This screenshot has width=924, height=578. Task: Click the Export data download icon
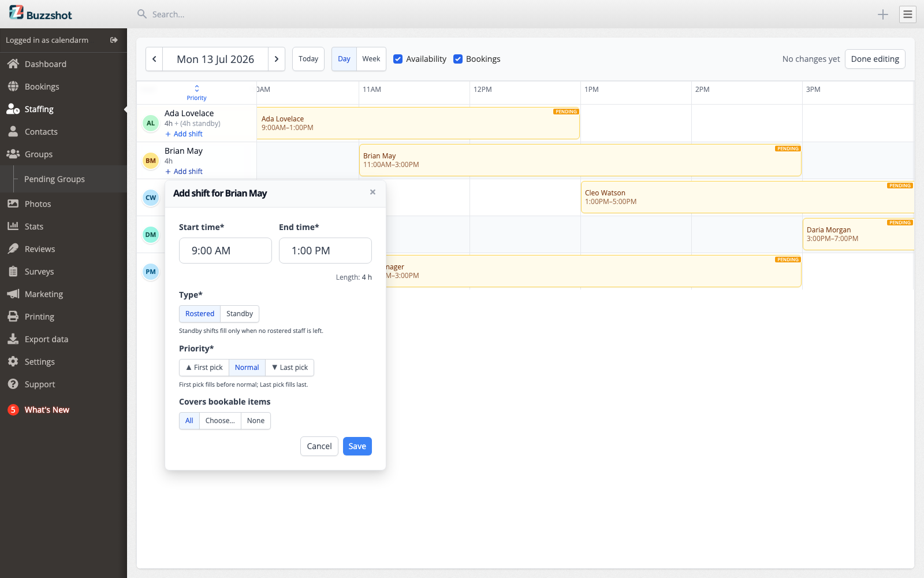13,339
